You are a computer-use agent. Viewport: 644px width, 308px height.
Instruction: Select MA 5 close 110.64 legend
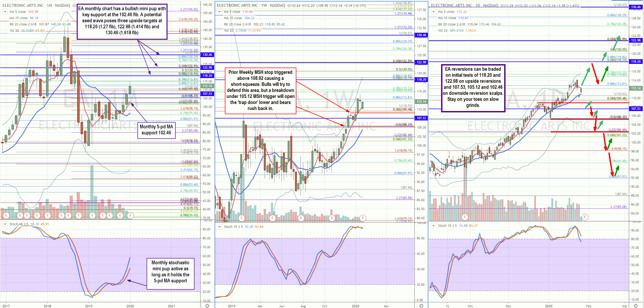click(238, 12)
